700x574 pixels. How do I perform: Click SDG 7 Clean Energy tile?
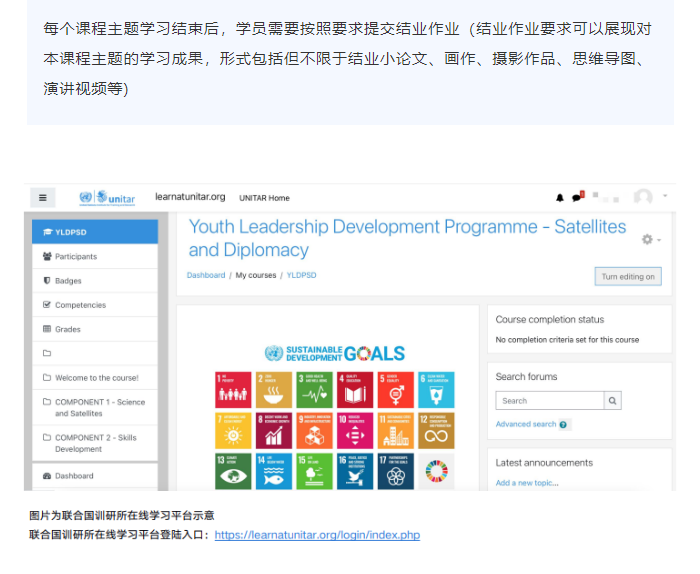(233, 431)
